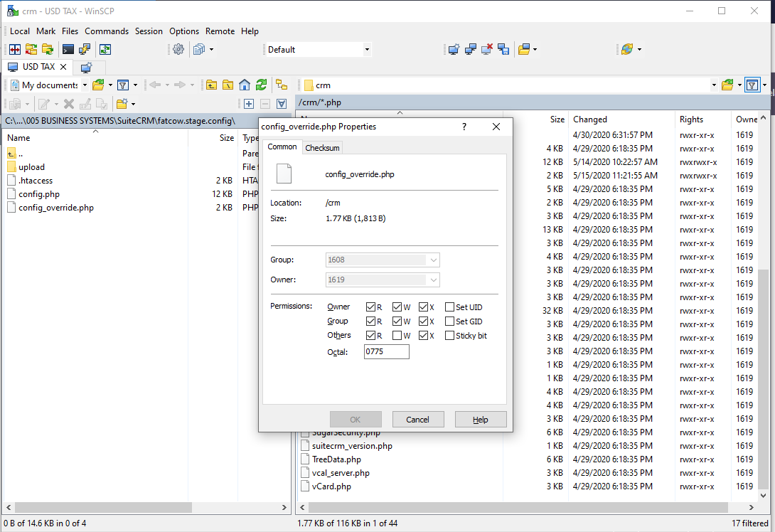
Task: Click the local Open Directory folder icon
Action: (x=98, y=85)
